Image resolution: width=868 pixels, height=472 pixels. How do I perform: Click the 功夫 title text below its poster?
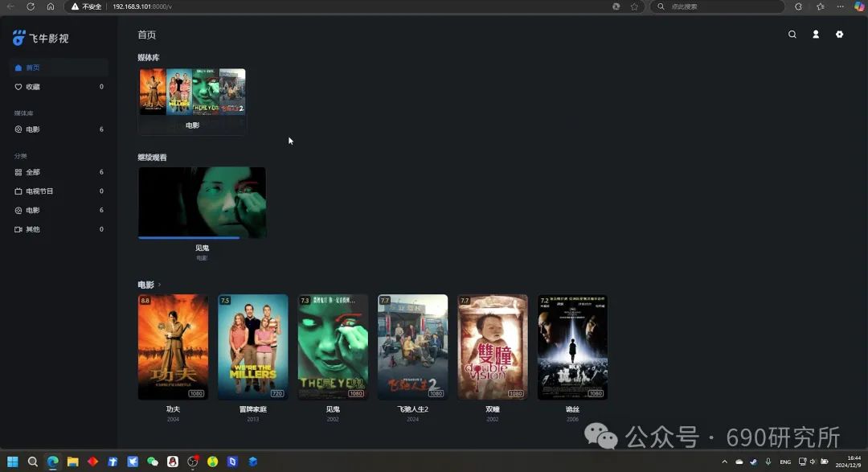[x=174, y=409]
